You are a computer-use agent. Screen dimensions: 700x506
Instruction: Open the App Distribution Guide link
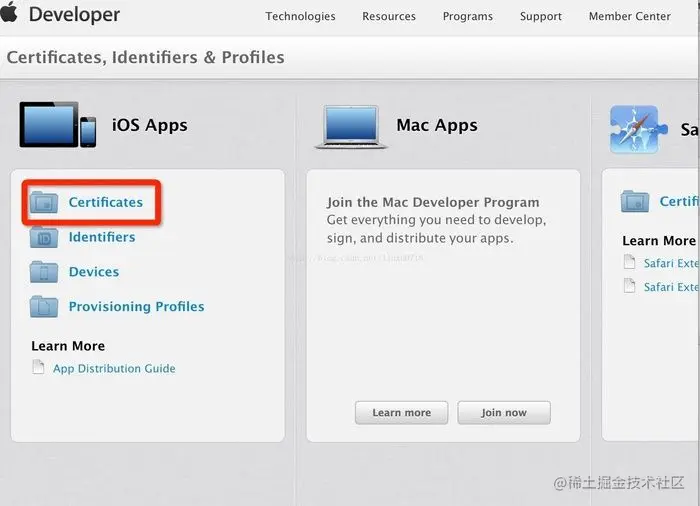click(x=114, y=368)
